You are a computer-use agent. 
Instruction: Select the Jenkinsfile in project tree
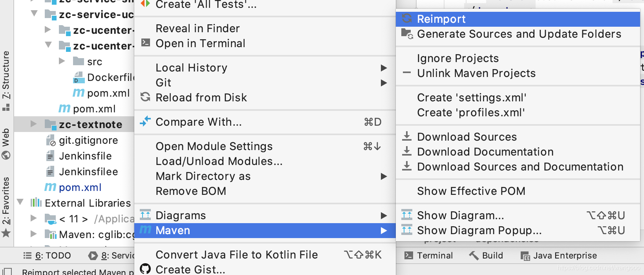click(85, 156)
